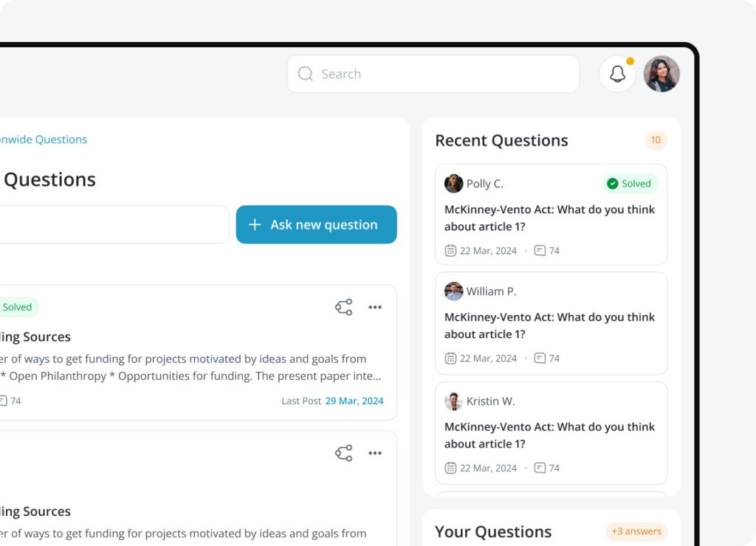
Task: Open the ellipsis menu on the first question card
Action: tap(375, 307)
